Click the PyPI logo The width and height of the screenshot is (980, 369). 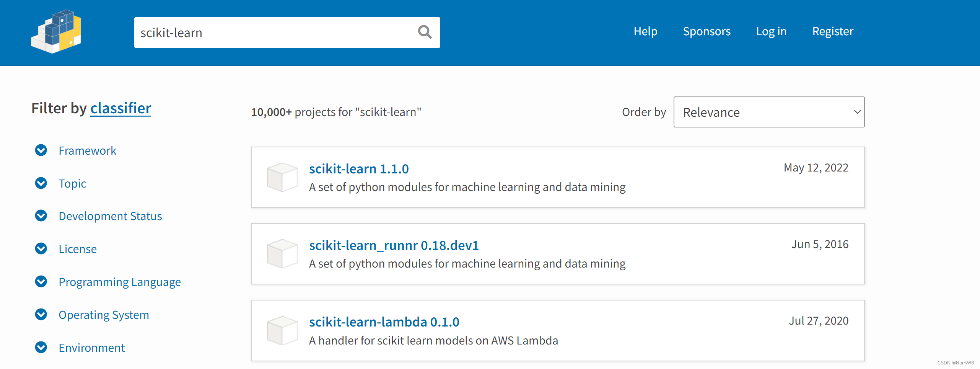56,31
